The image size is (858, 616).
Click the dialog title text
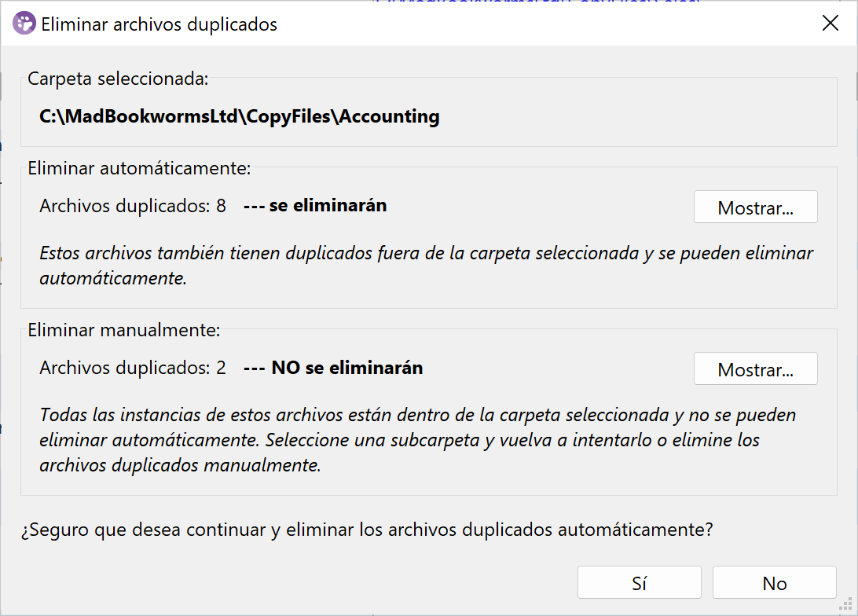tap(159, 24)
